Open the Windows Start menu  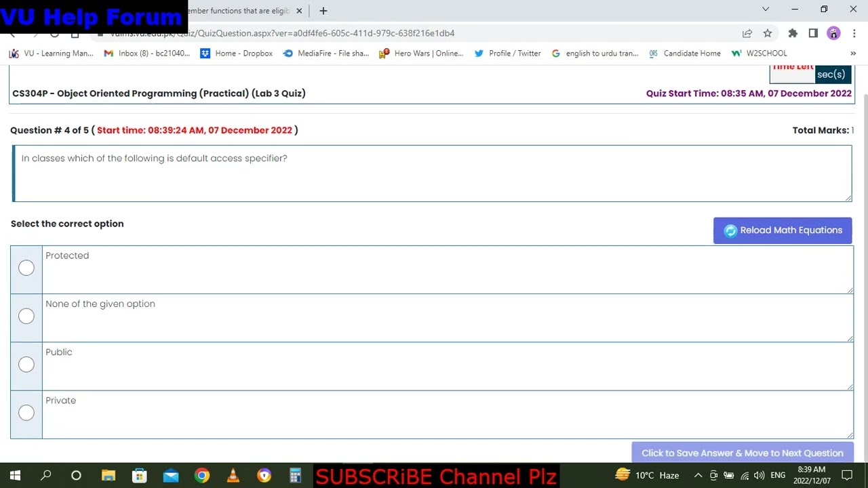point(15,476)
